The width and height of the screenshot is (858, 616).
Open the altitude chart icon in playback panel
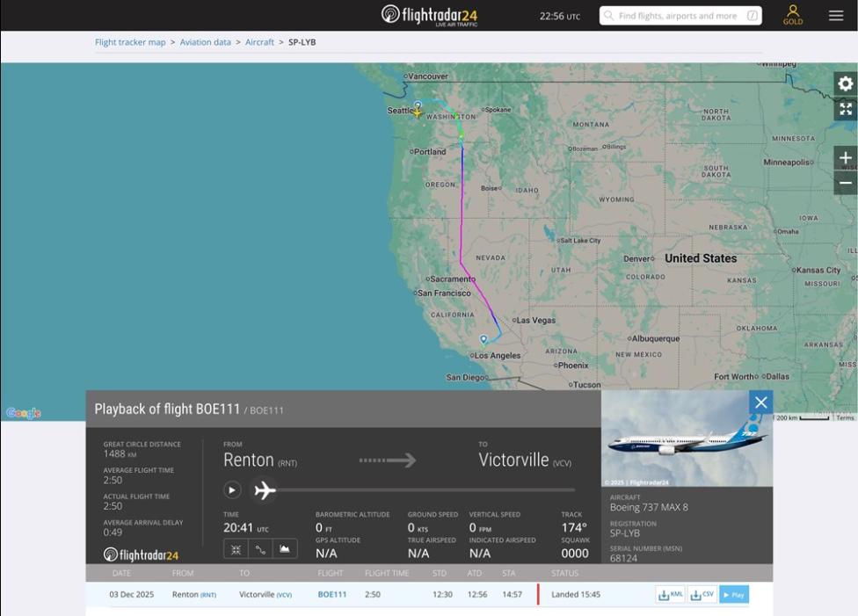(286, 548)
